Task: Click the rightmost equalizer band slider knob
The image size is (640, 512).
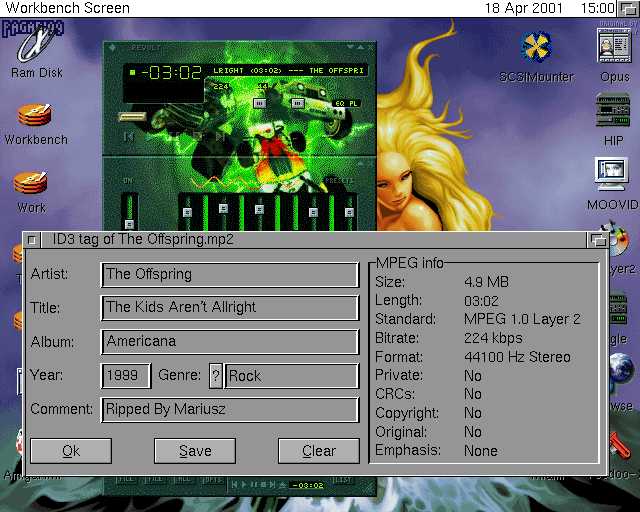Action: click(349, 212)
